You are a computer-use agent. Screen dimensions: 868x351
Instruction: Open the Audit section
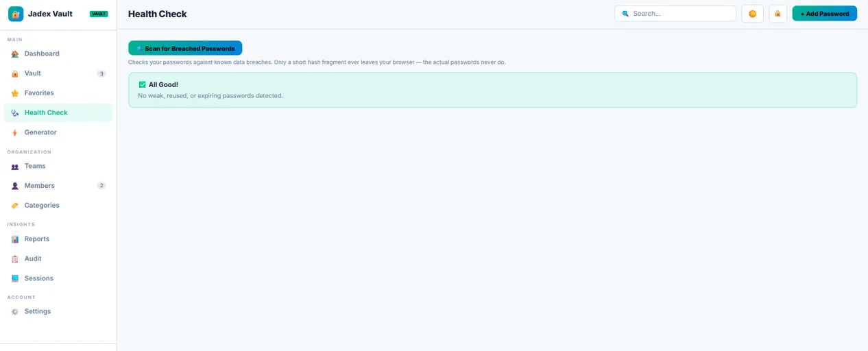58,258
